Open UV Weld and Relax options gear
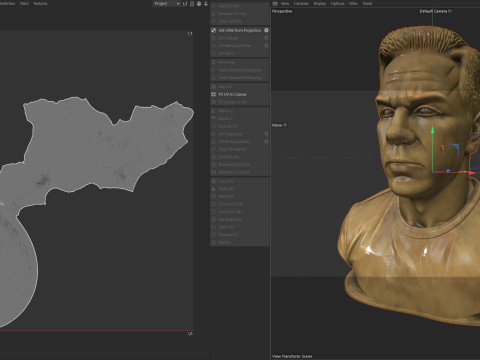Image resolution: width=480 pixels, height=360 pixels. point(266,46)
